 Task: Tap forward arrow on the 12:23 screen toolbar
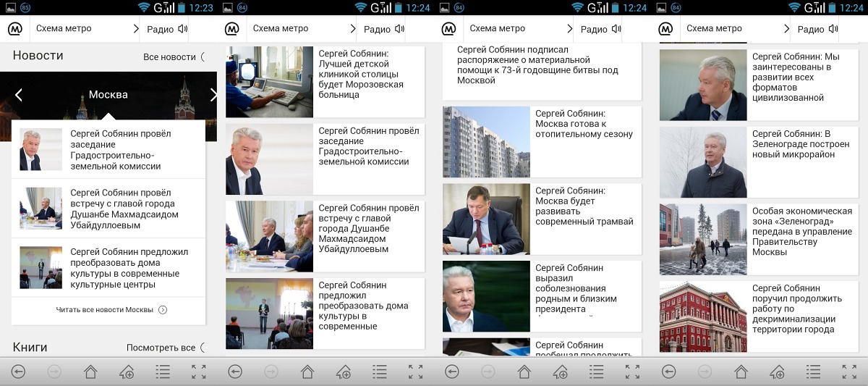tap(54, 372)
